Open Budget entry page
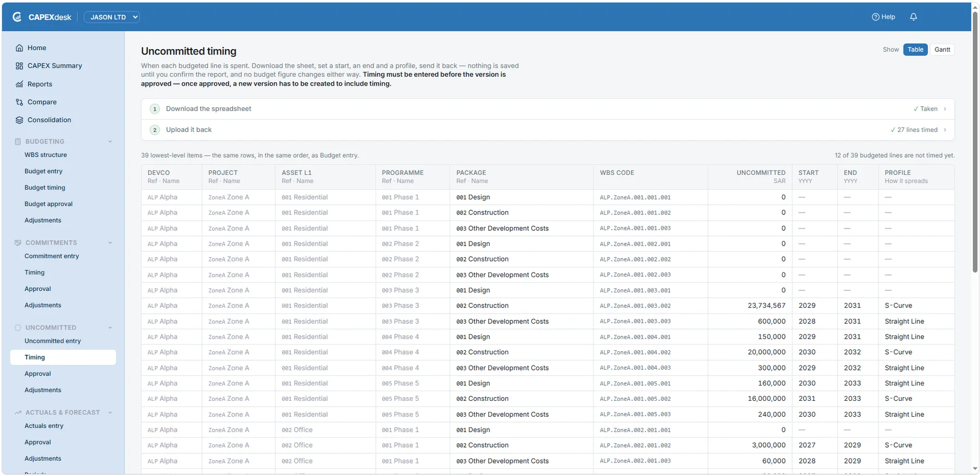Image resolution: width=980 pixels, height=476 pixels. point(44,172)
